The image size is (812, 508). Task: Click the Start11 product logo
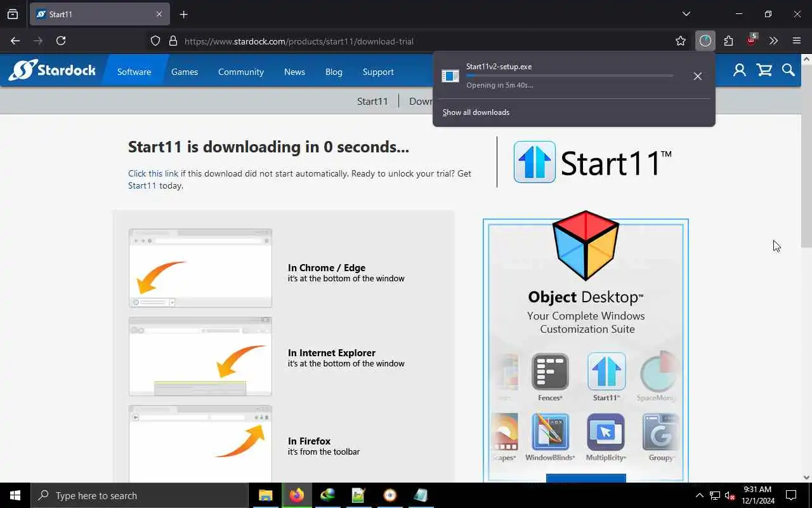coord(592,162)
